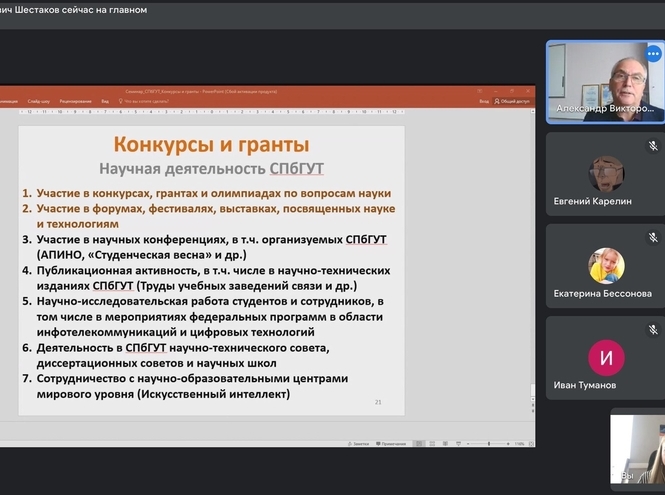Screen dimensions: 665x495
Task: Switch to Slide Sorter view icon
Action: pos(432,444)
